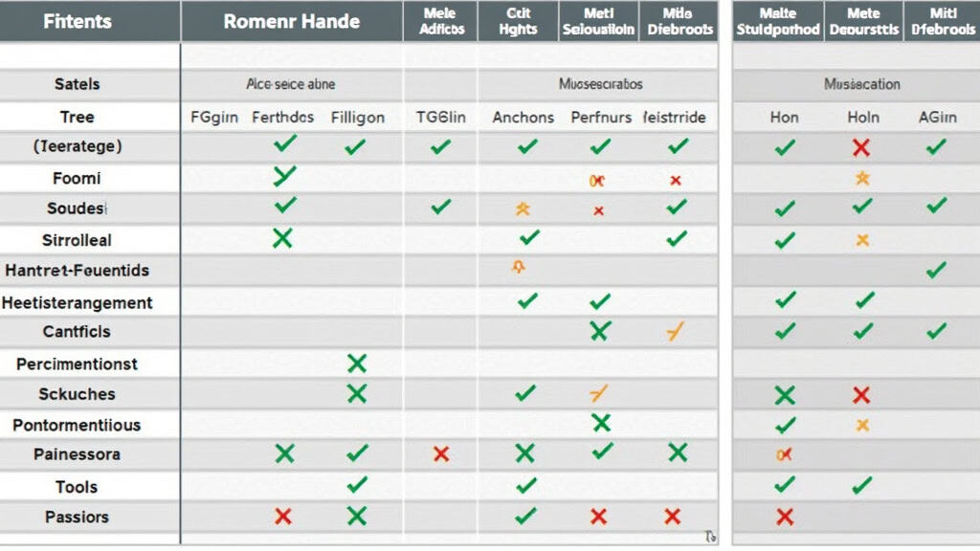This screenshot has height=551, width=980.
Task: Click the orange slash mark in the Cantficls row
Action: 675,332
